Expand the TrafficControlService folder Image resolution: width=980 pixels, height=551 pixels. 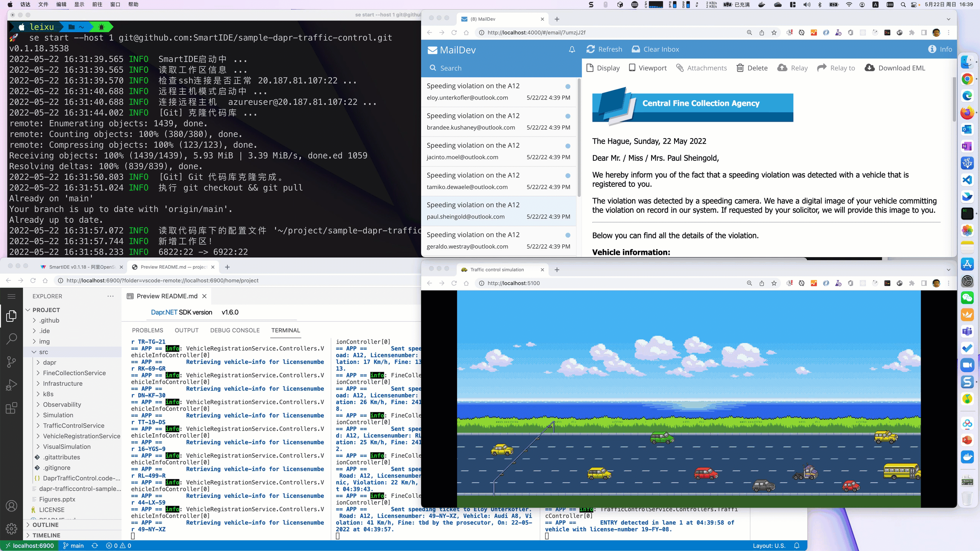73,425
